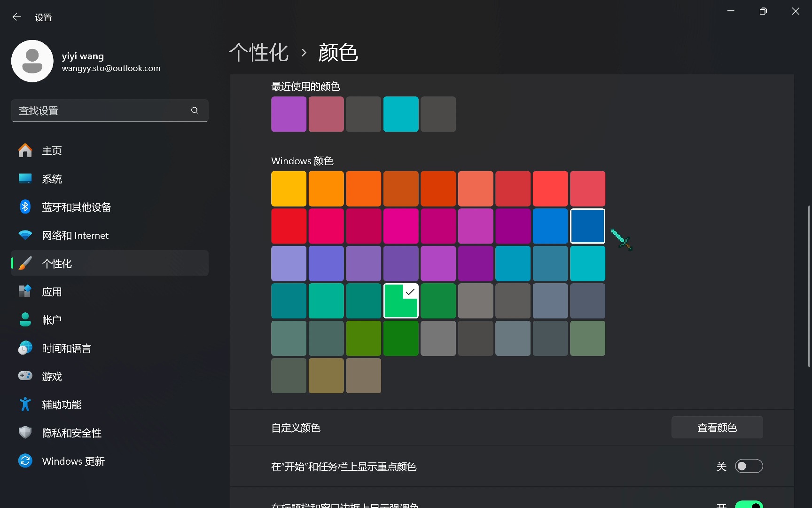812x508 pixels.
Task: Click the Accounts person icon
Action: coord(25,320)
